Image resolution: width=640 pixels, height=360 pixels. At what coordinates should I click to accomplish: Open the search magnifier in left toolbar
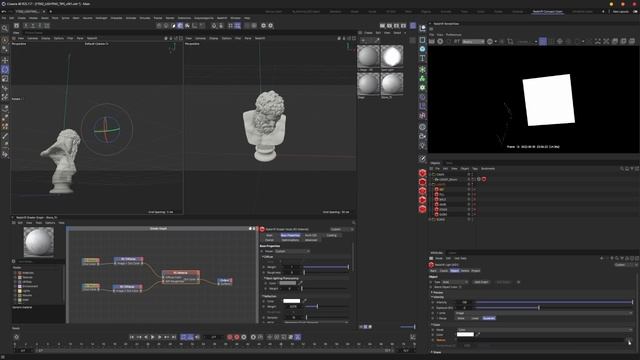[x=5, y=28]
